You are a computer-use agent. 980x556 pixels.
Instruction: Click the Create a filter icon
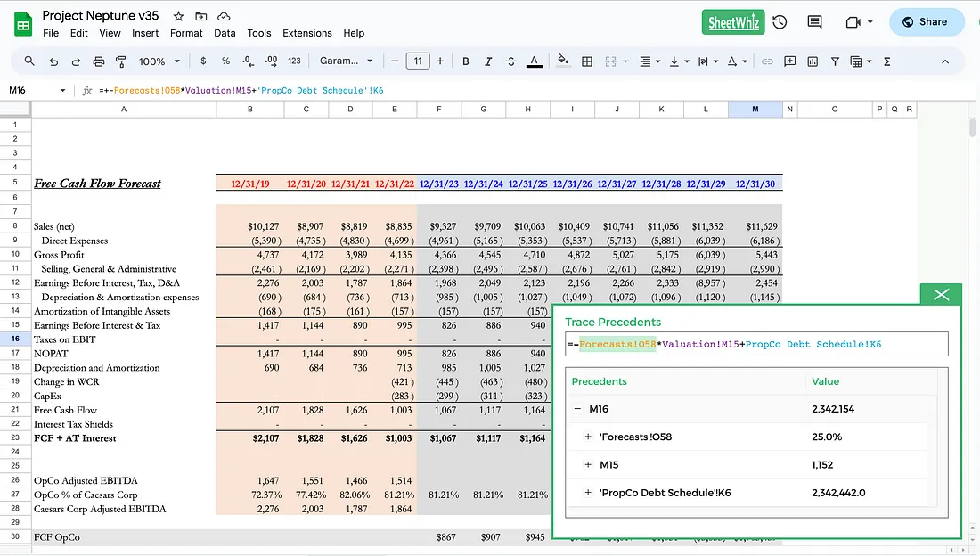coord(835,61)
